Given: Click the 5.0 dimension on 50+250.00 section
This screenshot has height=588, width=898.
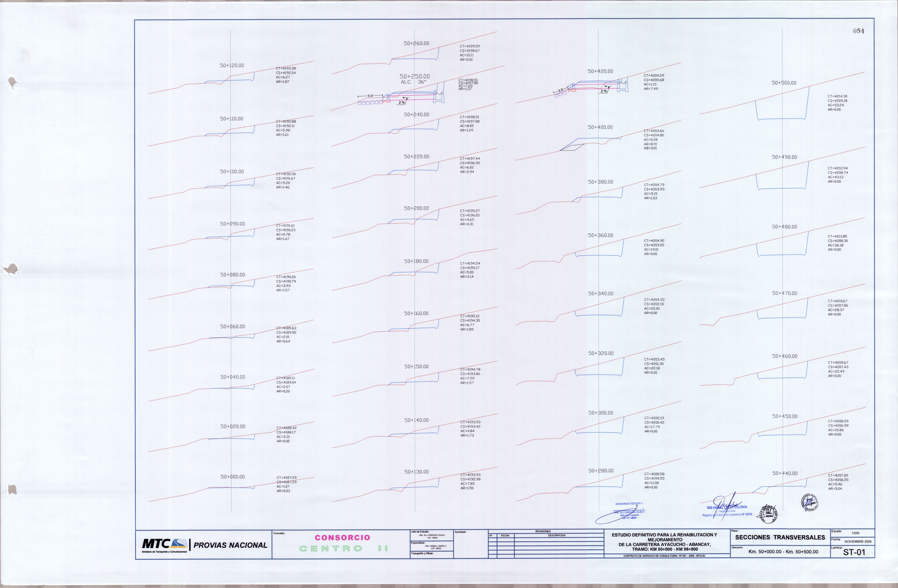Looking at the screenshot, I should click(370, 96).
